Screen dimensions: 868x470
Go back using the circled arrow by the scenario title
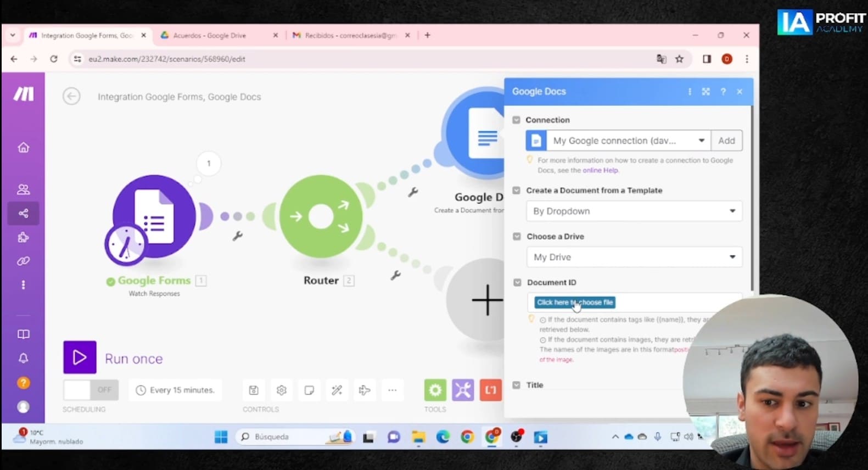point(71,97)
